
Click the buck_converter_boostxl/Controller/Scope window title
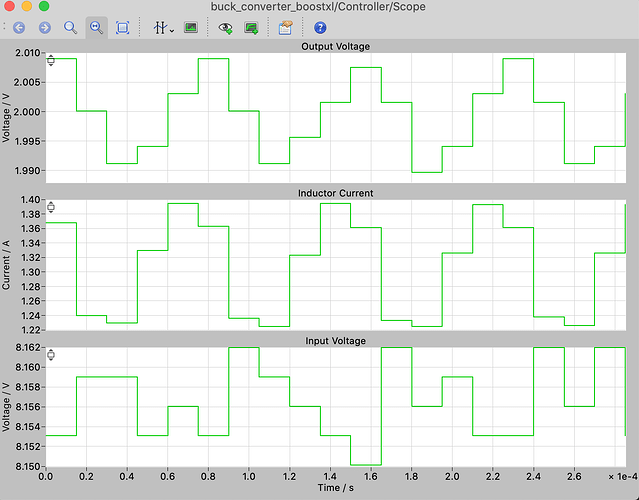click(318, 7)
